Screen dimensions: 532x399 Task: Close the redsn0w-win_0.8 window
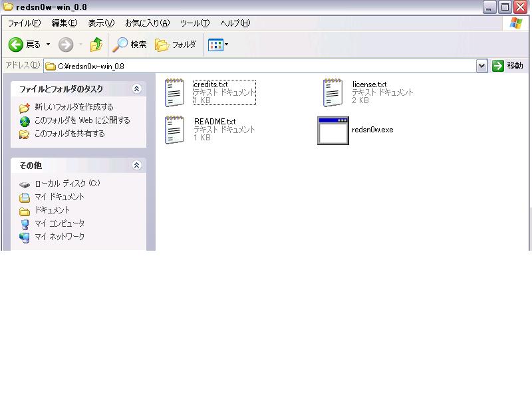coord(521,7)
